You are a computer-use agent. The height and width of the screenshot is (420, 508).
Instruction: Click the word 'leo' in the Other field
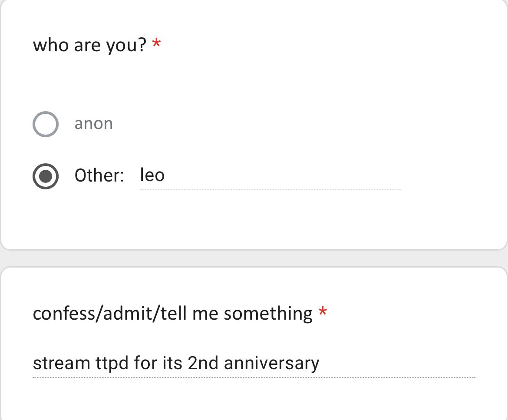[x=152, y=175]
